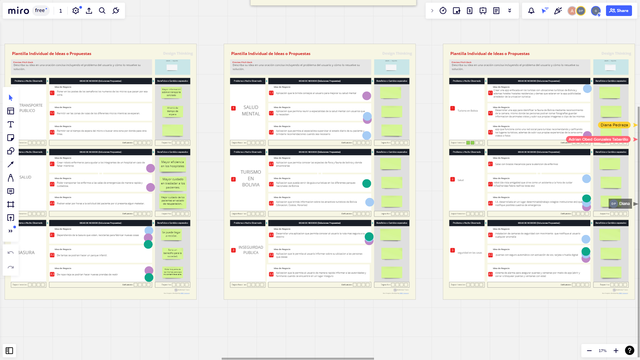
Task: Select "Mayor cuidado en trasladar a los pacientes" sticky
Action: (x=172, y=183)
